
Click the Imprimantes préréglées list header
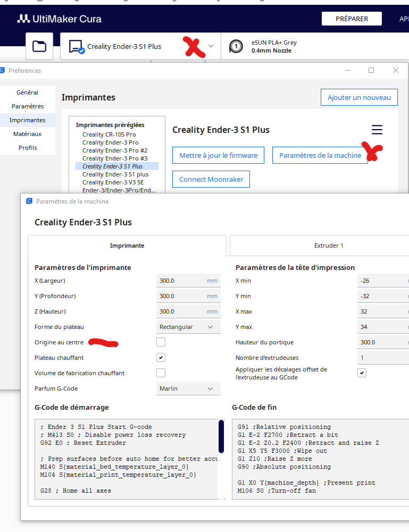pyautogui.click(x=110, y=125)
